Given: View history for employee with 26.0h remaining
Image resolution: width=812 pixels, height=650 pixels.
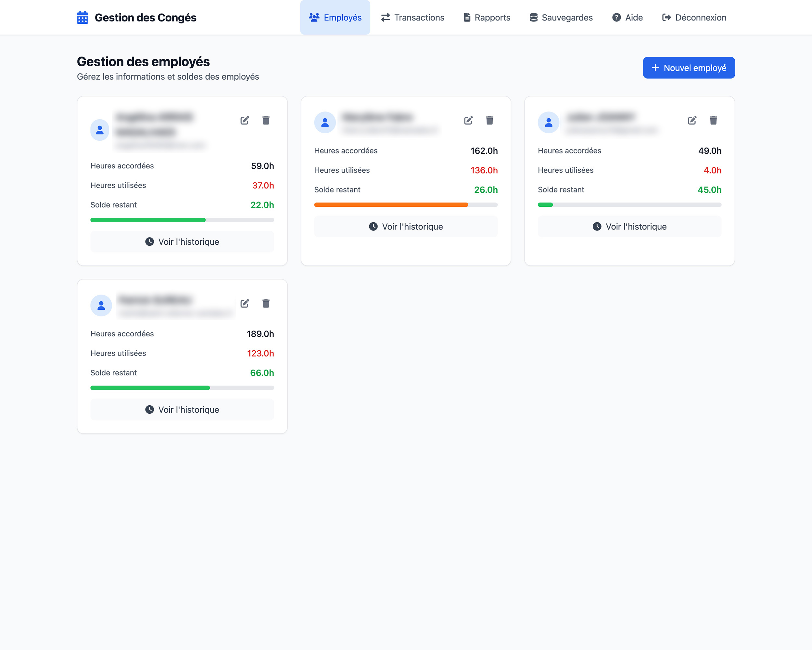Looking at the screenshot, I should click(x=406, y=227).
